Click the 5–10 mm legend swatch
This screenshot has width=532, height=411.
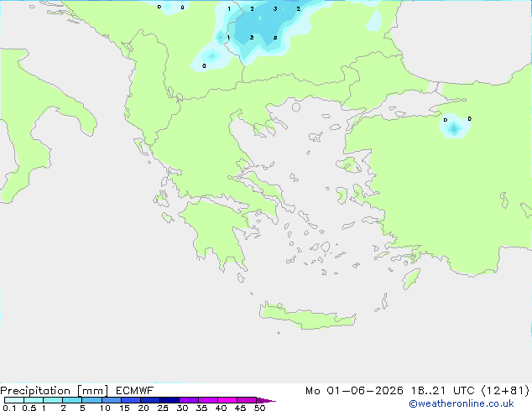[x=91, y=400]
